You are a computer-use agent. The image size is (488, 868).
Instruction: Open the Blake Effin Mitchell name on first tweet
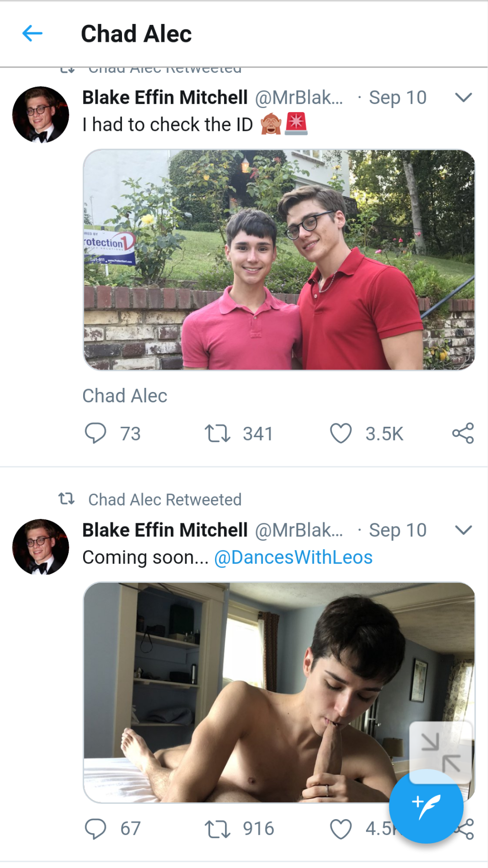[165, 98]
